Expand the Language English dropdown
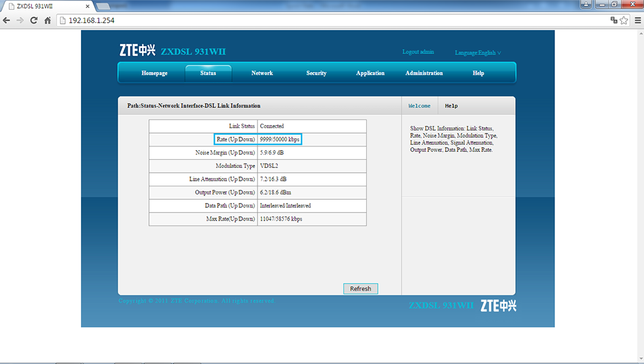 [478, 53]
